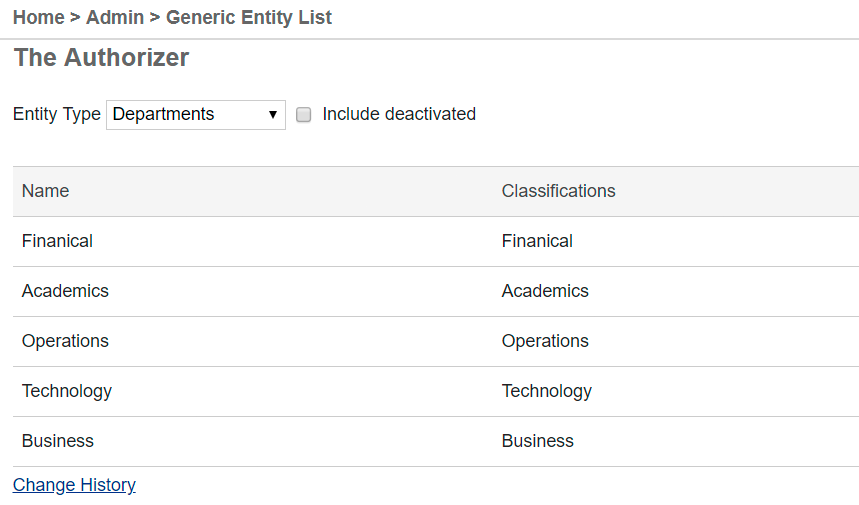
Task: Click the Business classification cell
Action: coord(538,441)
